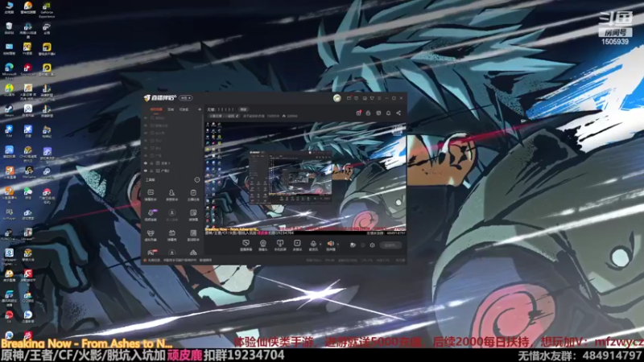Open the Steam desktop icon
644x362 pixels.
point(9,110)
